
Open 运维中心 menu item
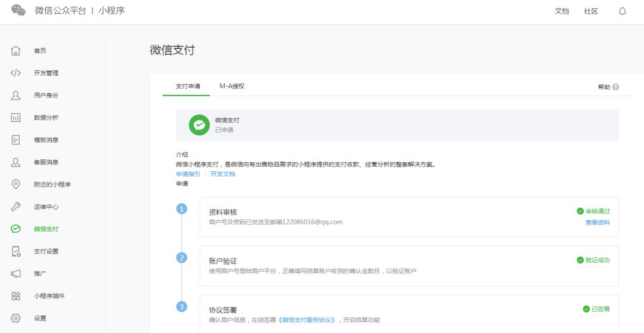click(46, 206)
